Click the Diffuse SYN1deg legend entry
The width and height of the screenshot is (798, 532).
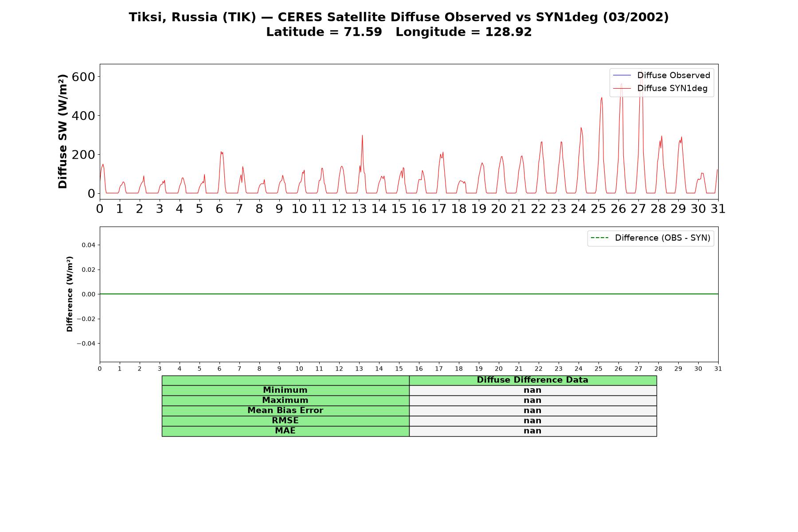coord(660,88)
